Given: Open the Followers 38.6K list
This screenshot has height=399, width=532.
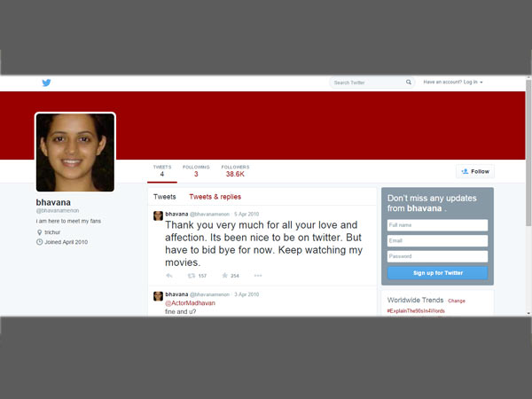Looking at the screenshot, I should (235, 170).
